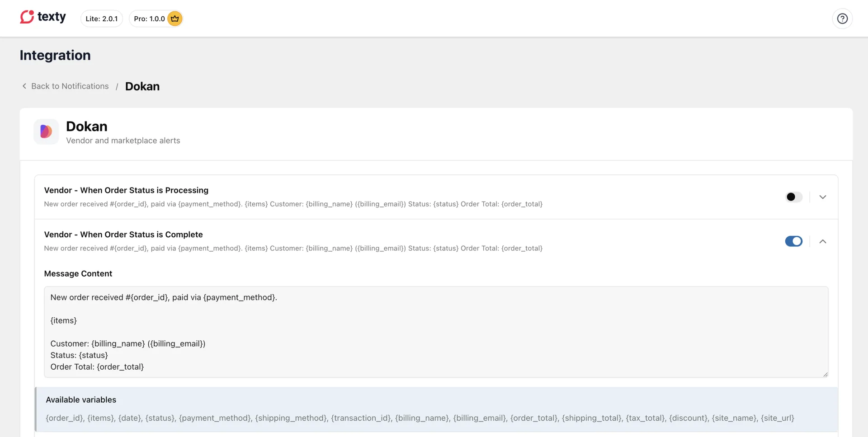This screenshot has width=868, height=437.
Task: Enable the Order Status is Processing toggle
Action: pos(794,197)
